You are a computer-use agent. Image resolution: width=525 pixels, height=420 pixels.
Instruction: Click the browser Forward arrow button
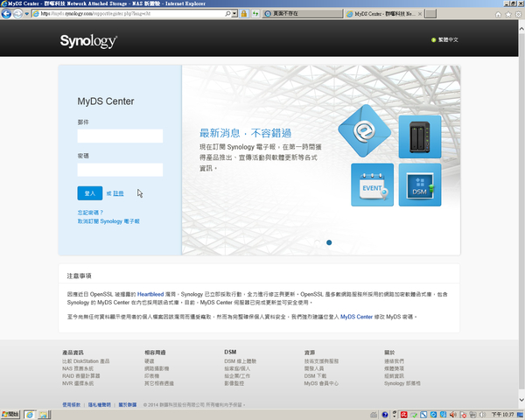click(x=17, y=14)
